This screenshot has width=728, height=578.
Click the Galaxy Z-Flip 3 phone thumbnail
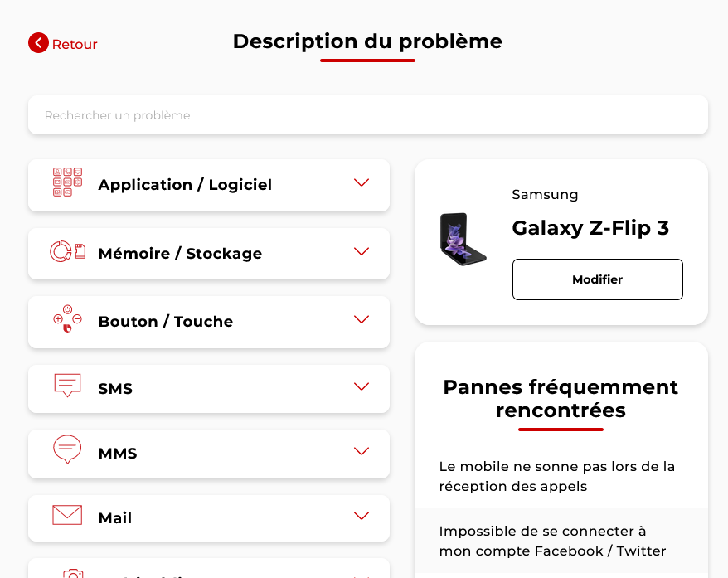[x=463, y=239]
